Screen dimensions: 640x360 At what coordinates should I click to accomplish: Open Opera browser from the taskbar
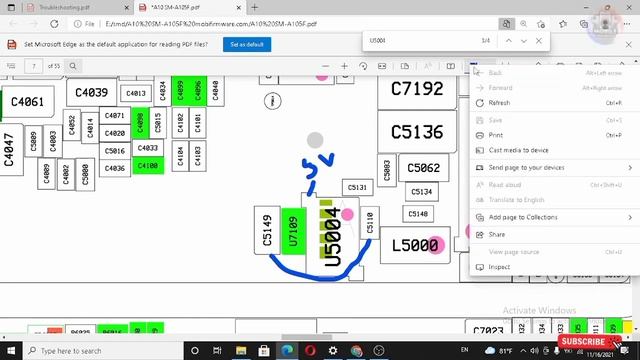point(310,351)
